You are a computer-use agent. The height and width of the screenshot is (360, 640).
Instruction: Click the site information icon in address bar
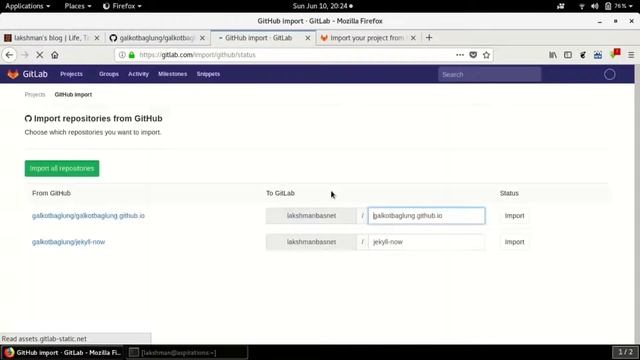pyautogui.click(x=122, y=55)
